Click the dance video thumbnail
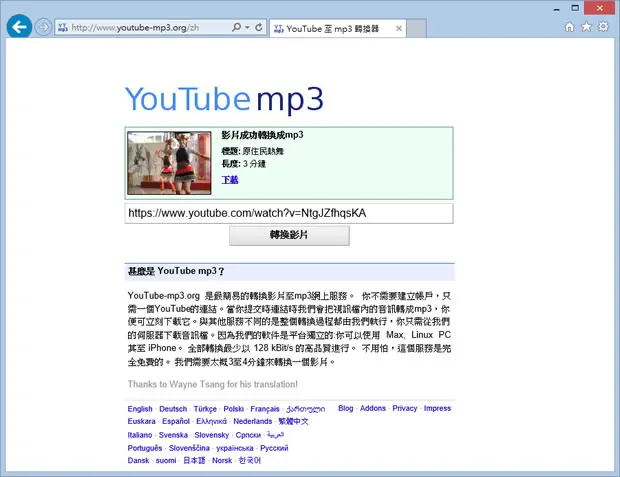 [x=169, y=163]
